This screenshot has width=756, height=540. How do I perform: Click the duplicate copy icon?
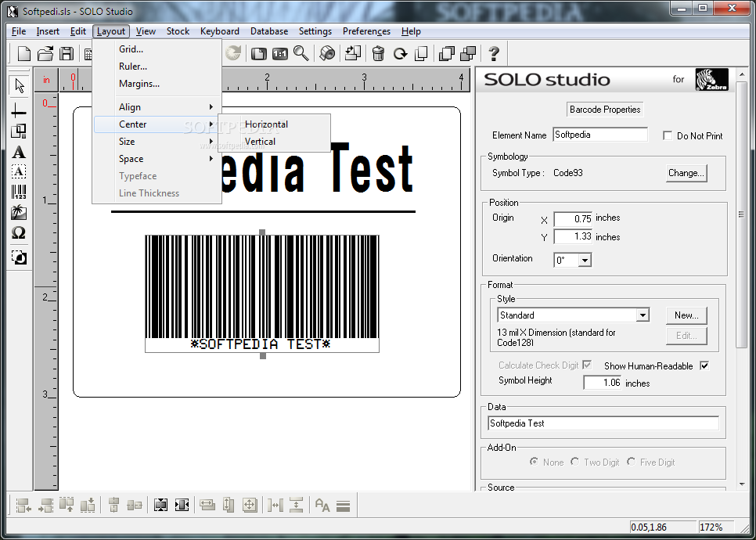pyautogui.click(x=421, y=53)
